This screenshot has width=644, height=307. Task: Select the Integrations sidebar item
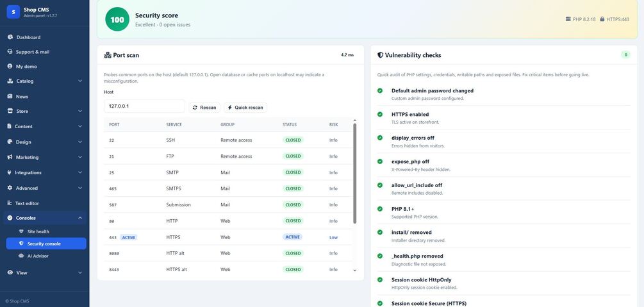(44, 172)
